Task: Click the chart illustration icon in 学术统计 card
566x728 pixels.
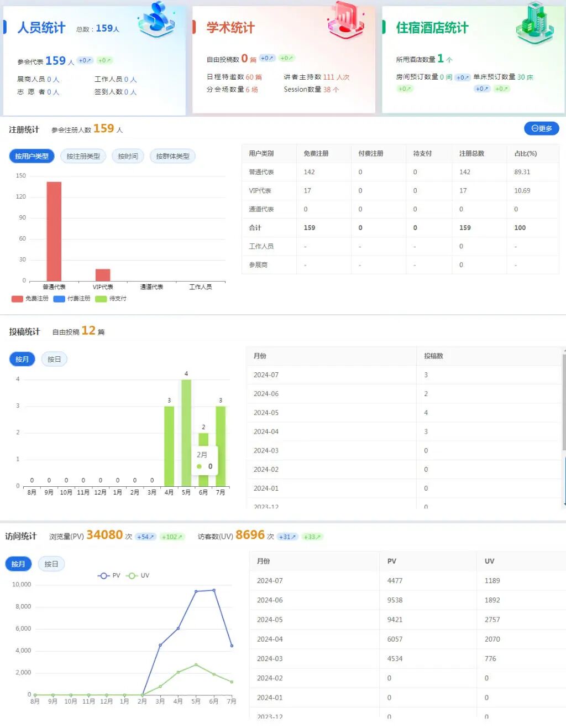Action: 345,20
